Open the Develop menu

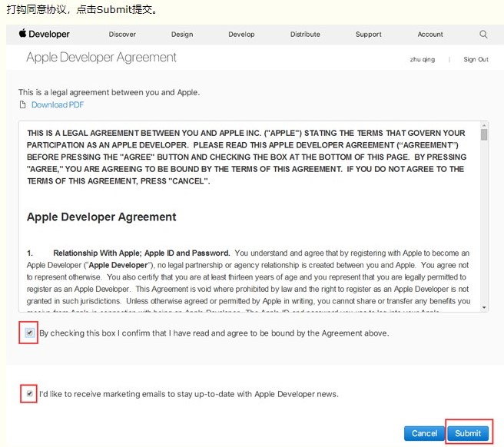[x=241, y=34]
